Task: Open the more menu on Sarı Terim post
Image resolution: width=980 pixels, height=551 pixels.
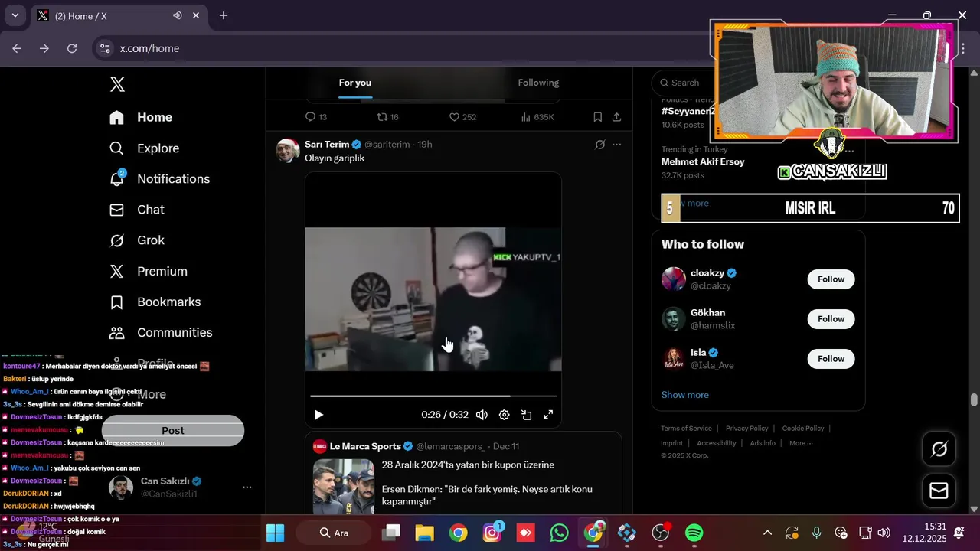Action: point(616,144)
